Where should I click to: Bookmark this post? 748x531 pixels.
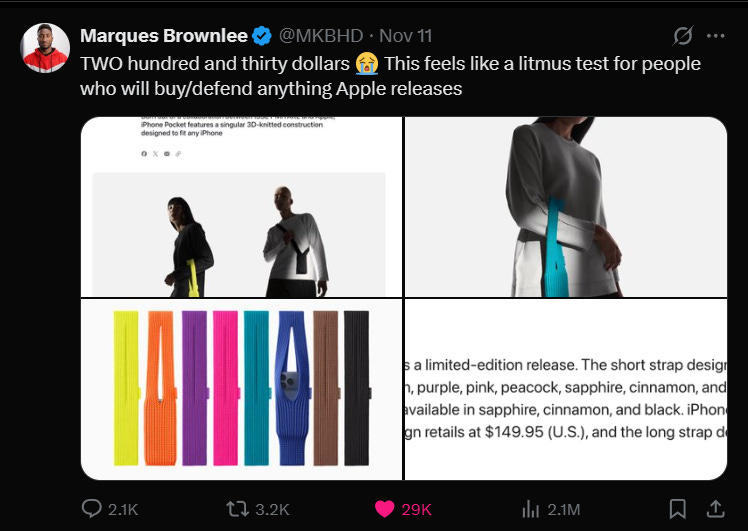677,509
